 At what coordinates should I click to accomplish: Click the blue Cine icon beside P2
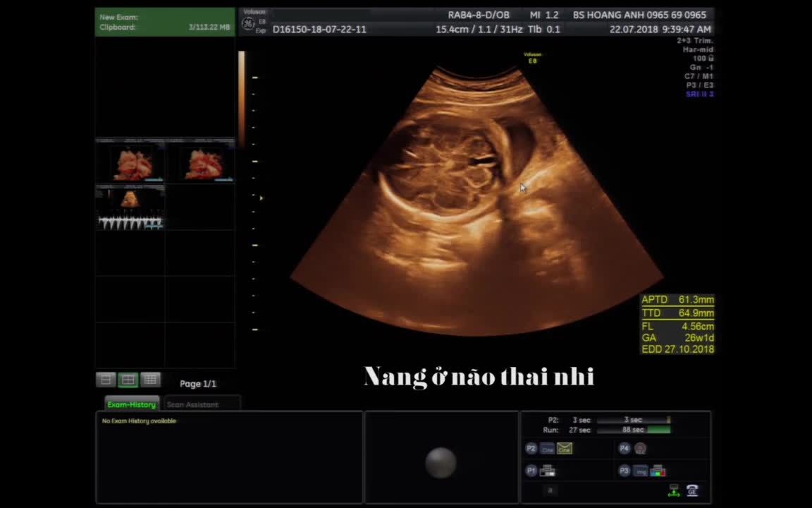point(547,448)
